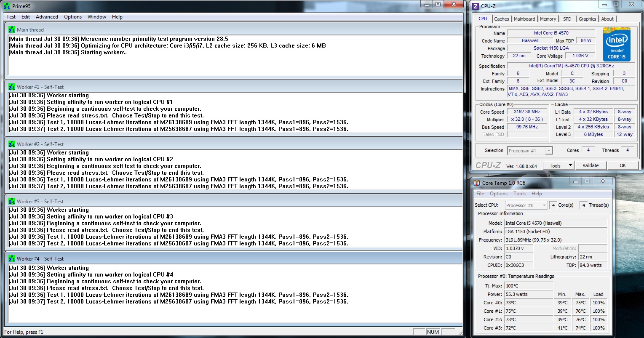Screen dimensions: 644x338
Task: Click the Tools button in CPU-Z
Action: coord(555,165)
